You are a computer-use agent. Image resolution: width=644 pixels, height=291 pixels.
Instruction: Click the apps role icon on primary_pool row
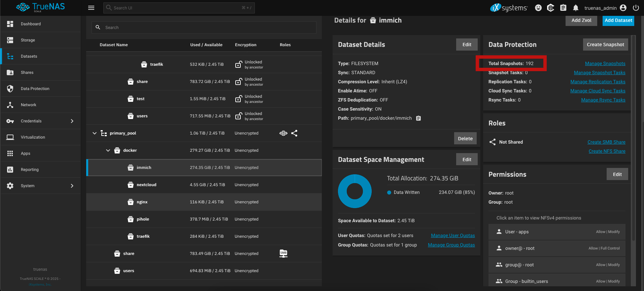[x=283, y=133]
